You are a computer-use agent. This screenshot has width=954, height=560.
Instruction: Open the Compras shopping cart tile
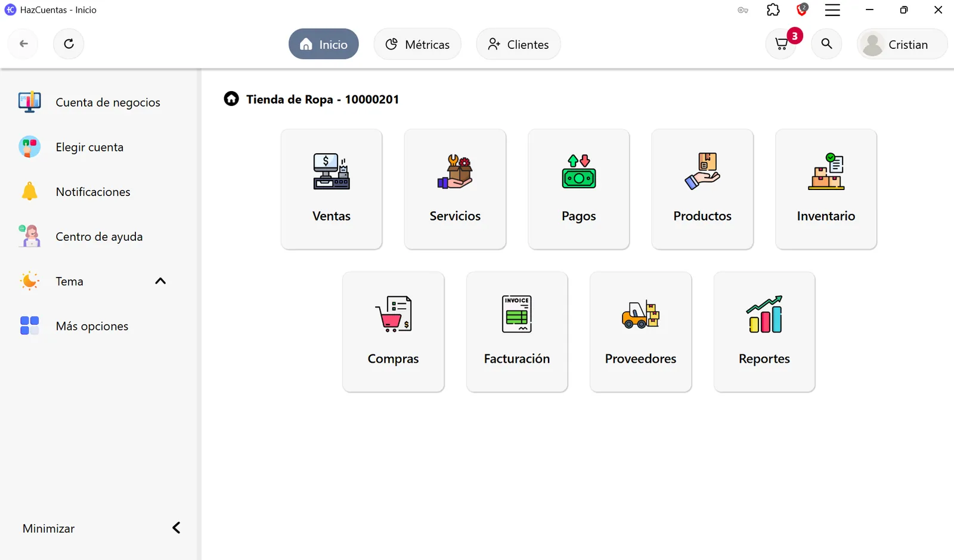click(x=394, y=332)
